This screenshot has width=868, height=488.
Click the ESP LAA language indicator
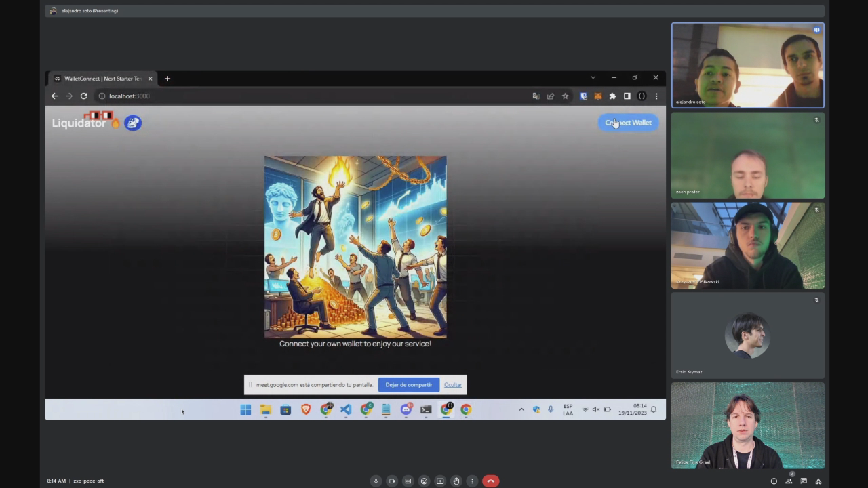pos(568,409)
